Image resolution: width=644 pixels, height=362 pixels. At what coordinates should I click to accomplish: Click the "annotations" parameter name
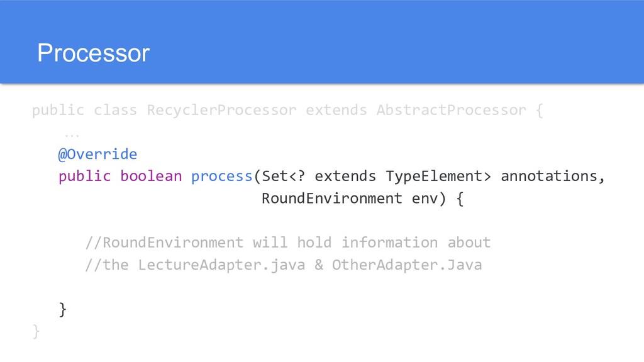[x=548, y=176]
